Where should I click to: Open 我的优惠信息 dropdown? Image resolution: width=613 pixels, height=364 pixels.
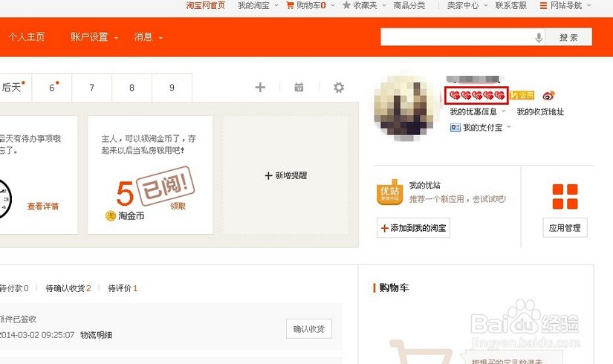pos(477,112)
